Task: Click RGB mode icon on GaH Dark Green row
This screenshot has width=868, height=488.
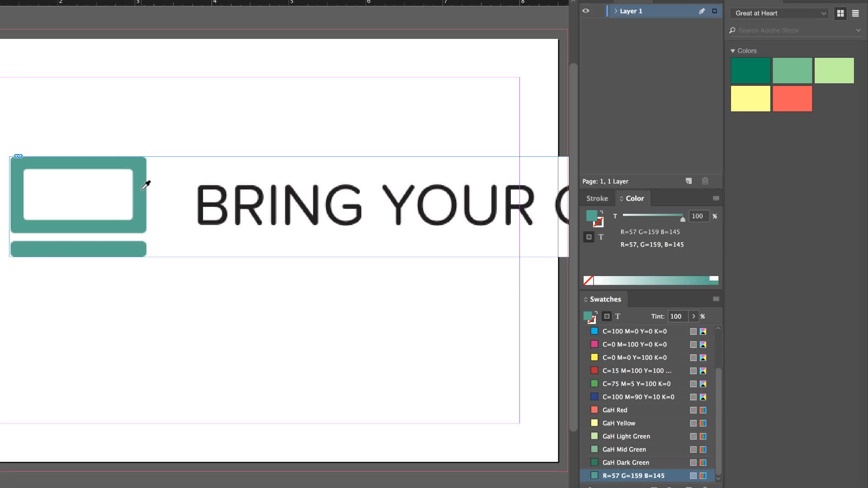Action: point(703,462)
